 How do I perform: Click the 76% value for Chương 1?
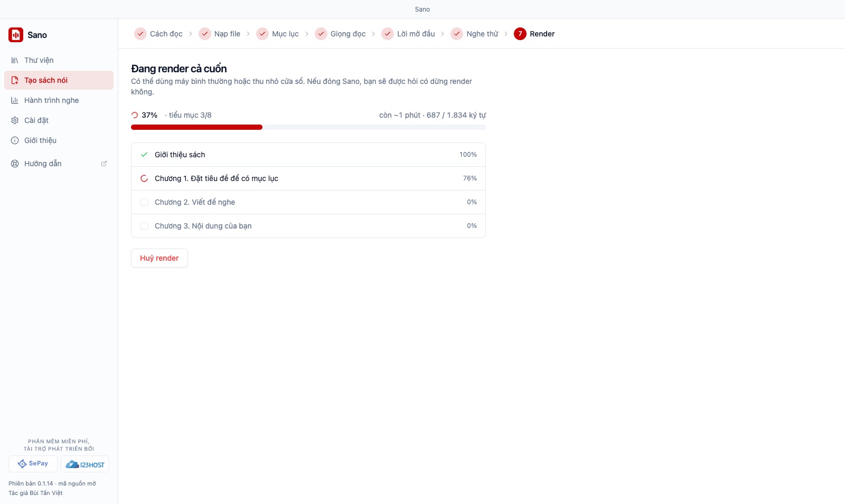[x=470, y=178]
